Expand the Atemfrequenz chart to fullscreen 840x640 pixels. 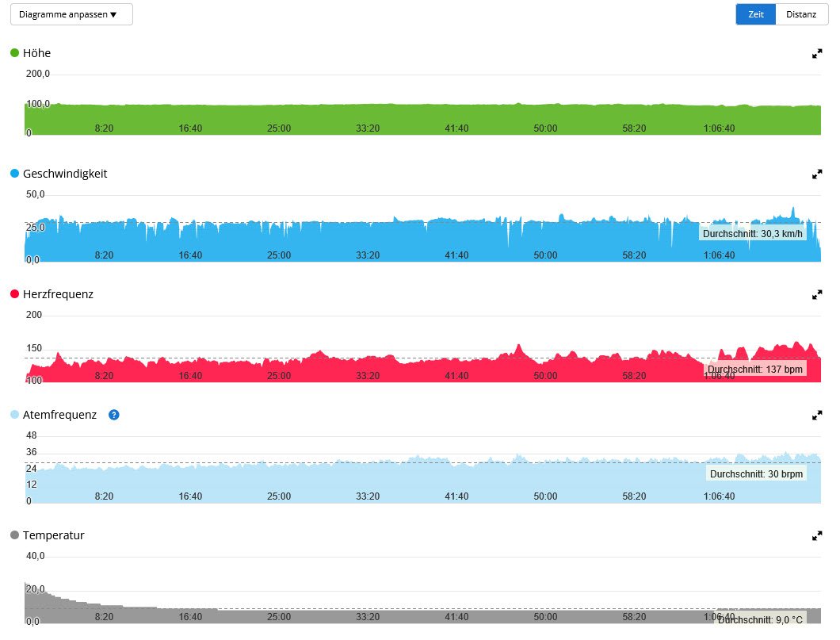click(x=817, y=416)
